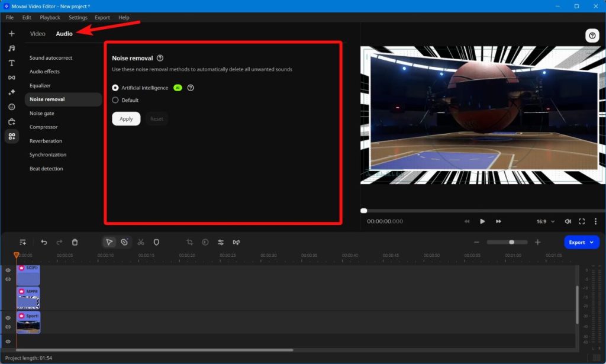606x364 pixels.
Task: Open the file import tab with the plus icon
Action: click(12, 34)
